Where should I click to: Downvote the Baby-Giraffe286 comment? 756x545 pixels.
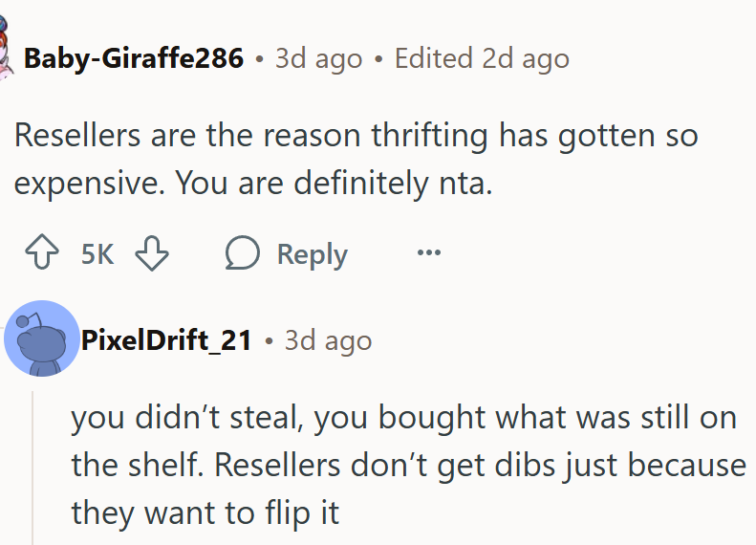[x=151, y=254]
